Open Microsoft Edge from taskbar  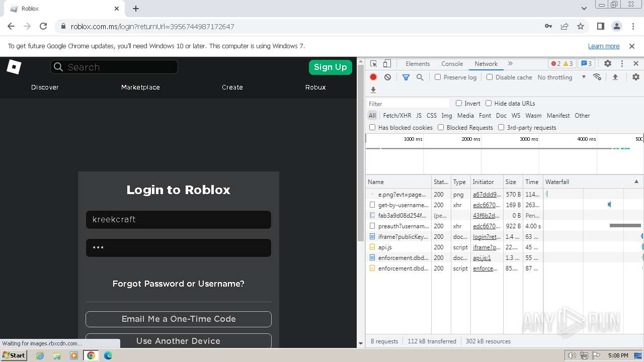coord(108,355)
